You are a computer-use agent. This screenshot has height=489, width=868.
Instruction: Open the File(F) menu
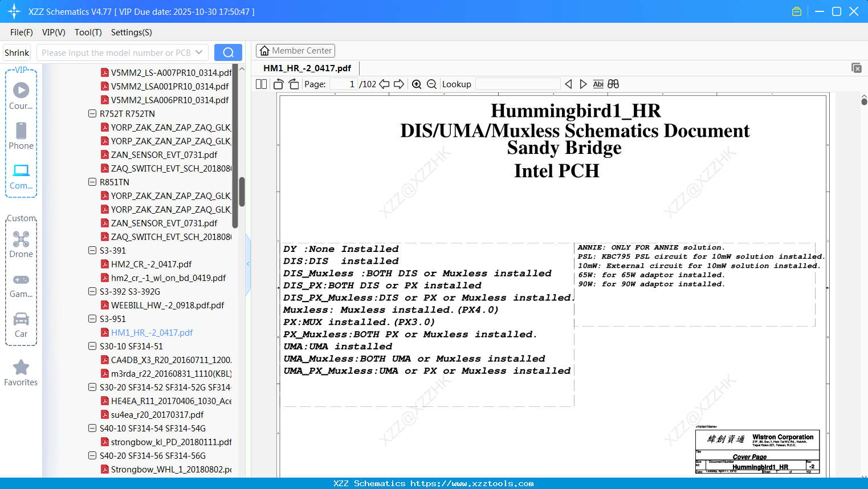tap(22, 32)
